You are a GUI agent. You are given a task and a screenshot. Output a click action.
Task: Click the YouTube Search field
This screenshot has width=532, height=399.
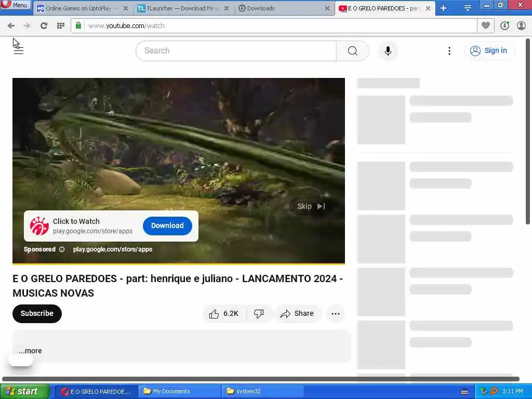click(236, 51)
